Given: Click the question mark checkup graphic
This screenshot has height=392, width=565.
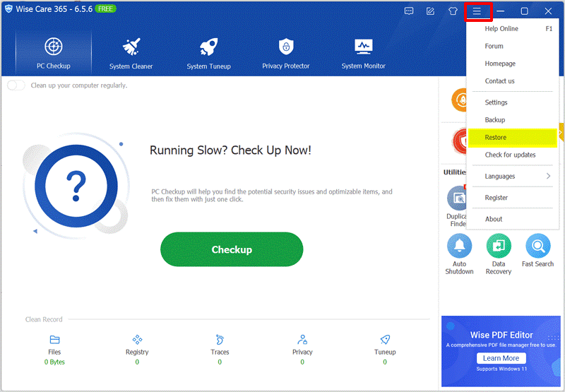Looking at the screenshot, I should tap(76, 186).
